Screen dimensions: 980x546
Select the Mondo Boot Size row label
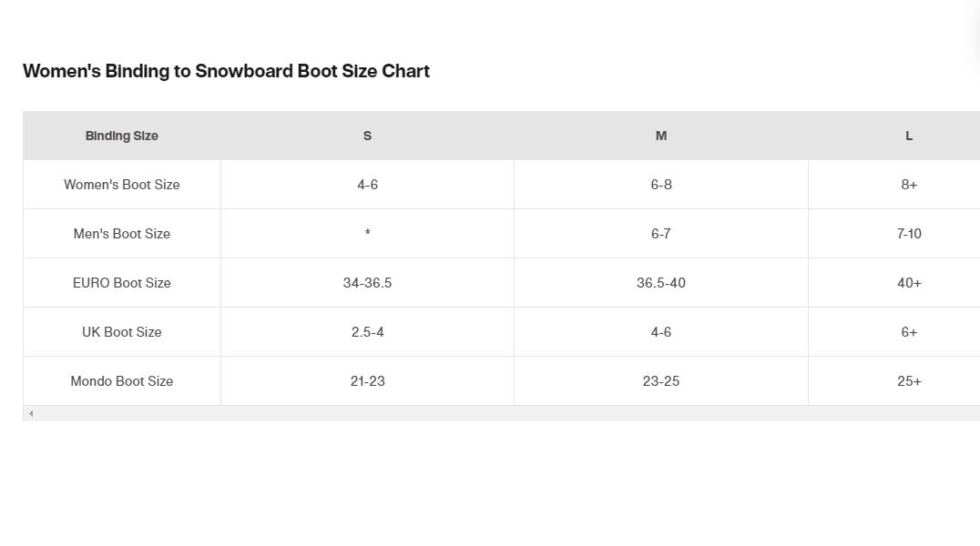(x=122, y=381)
